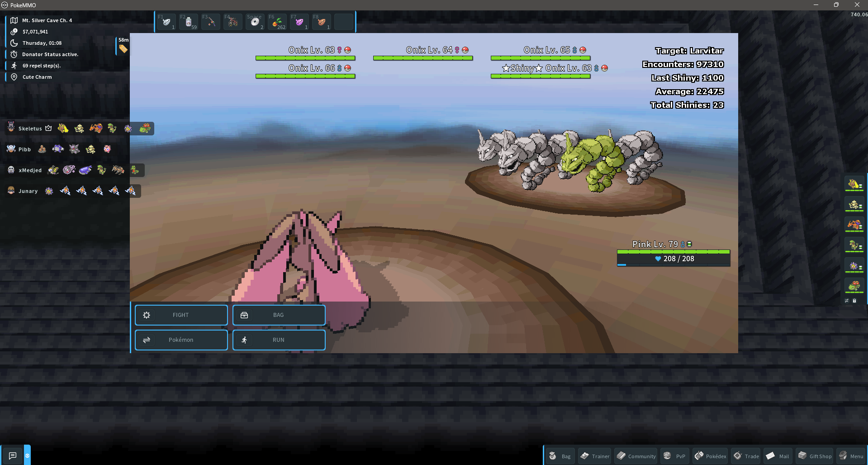This screenshot has width=868, height=465.
Task: Choose the FIGHT battle option
Action: pos(181,315)
